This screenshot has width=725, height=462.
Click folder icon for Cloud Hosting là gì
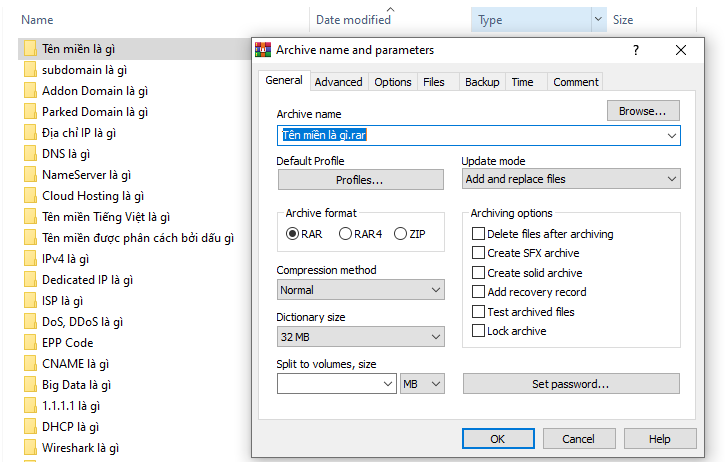[29, 196]
